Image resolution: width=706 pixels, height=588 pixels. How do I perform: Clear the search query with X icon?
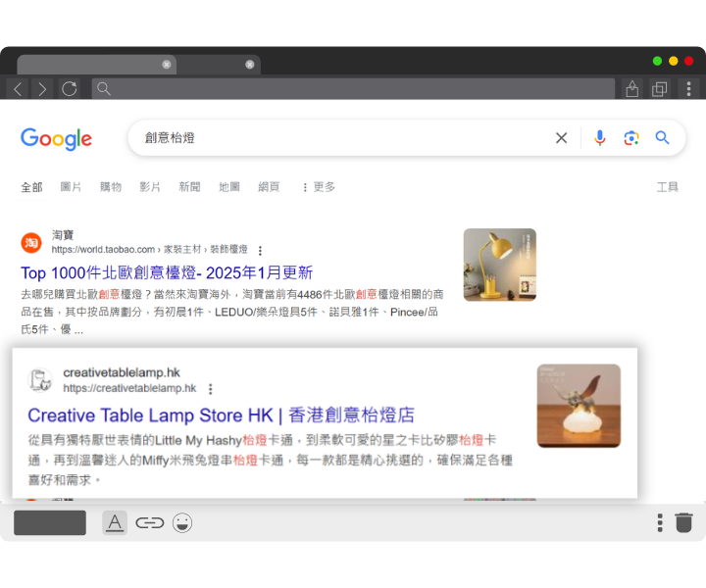coord(561,138)
